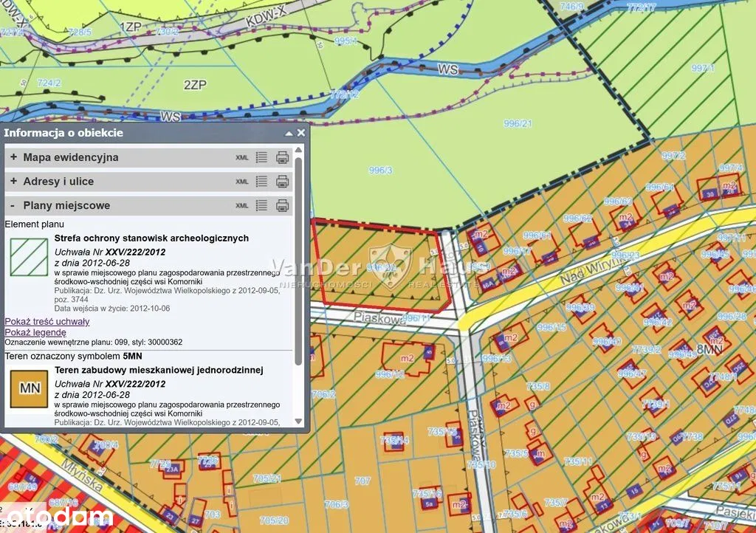The image size is (756, 533).
Task: Print the Mapa ewidencyjna section
Action: click(282, 157)
